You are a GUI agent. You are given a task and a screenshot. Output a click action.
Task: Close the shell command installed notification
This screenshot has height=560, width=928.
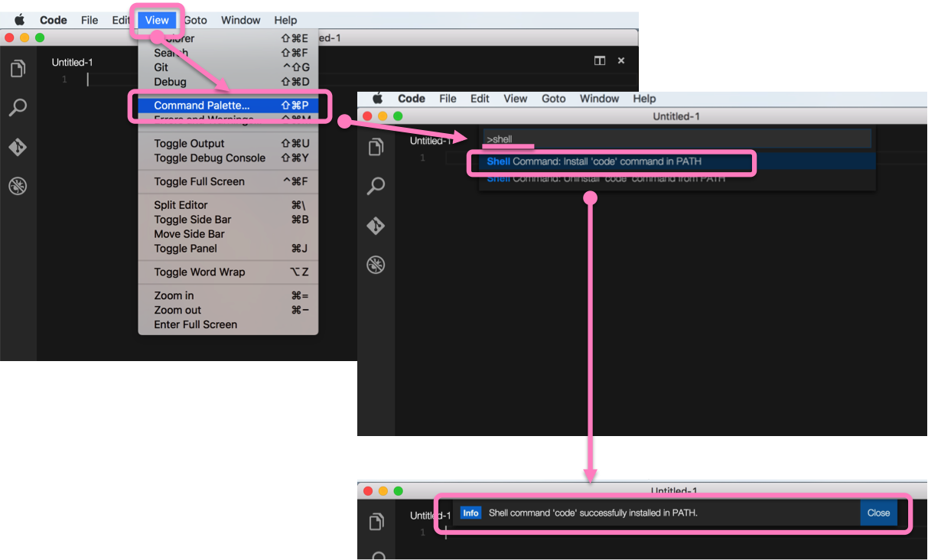878,513
